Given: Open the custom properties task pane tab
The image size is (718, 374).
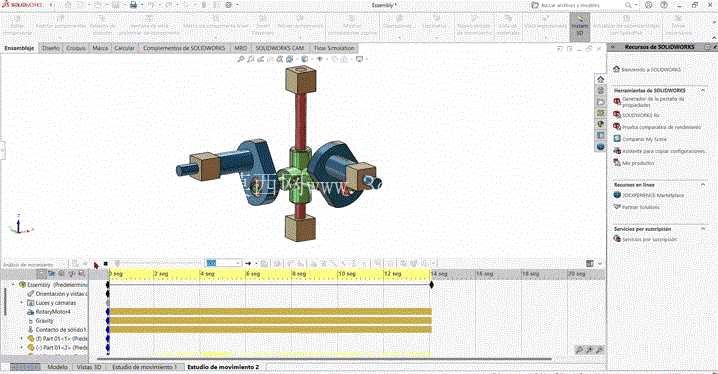Looking at the screenshot, I should [x=600, y=136].
